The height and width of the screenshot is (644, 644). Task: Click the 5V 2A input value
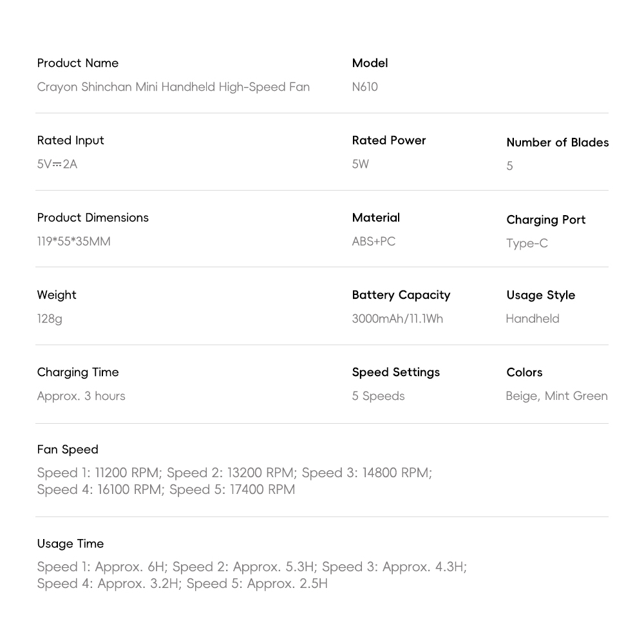coord(57,164)
